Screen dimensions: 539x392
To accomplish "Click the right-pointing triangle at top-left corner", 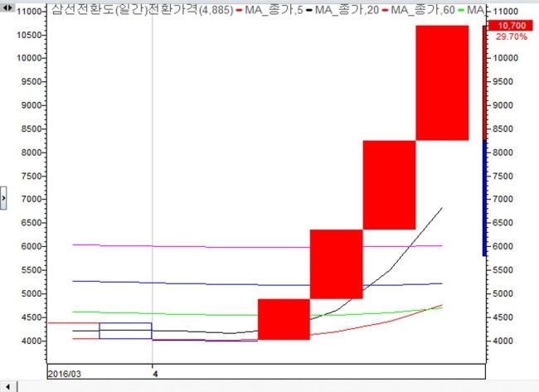I will [10, 7].
